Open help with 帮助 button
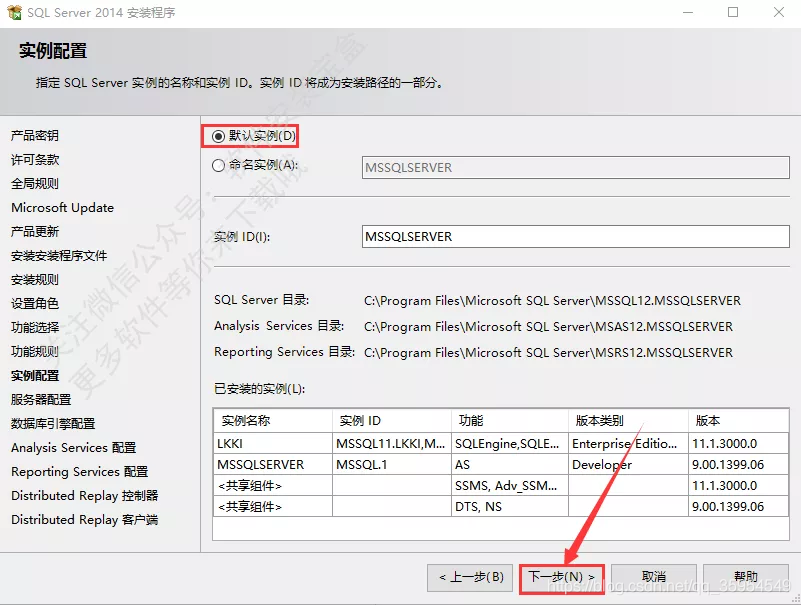This screenshot has width=801, height=605. tap(746, 577)
